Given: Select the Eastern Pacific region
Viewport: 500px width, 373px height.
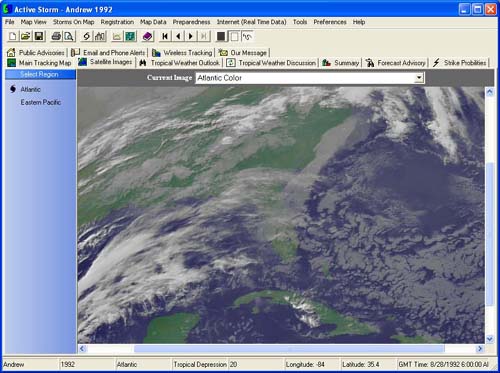Looking at the screenshot, I should [41, 102].
